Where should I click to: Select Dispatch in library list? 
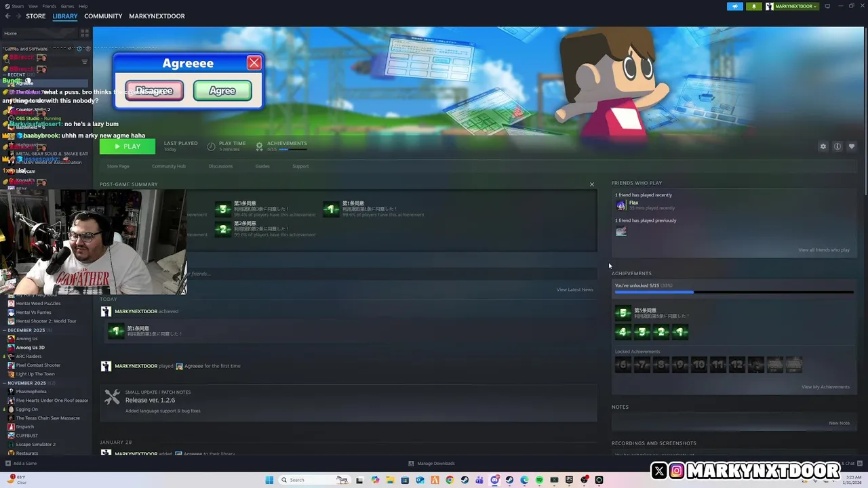click(x=25, y=427)
